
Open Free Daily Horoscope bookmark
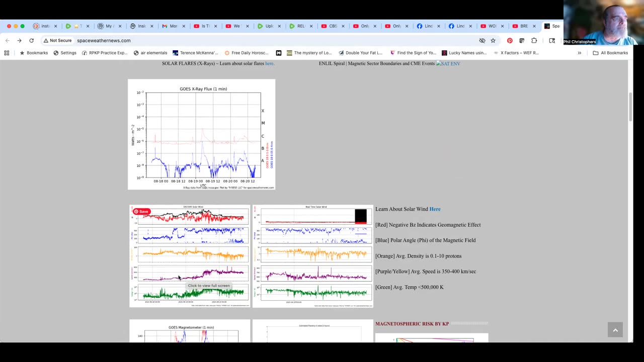point(247,53)
